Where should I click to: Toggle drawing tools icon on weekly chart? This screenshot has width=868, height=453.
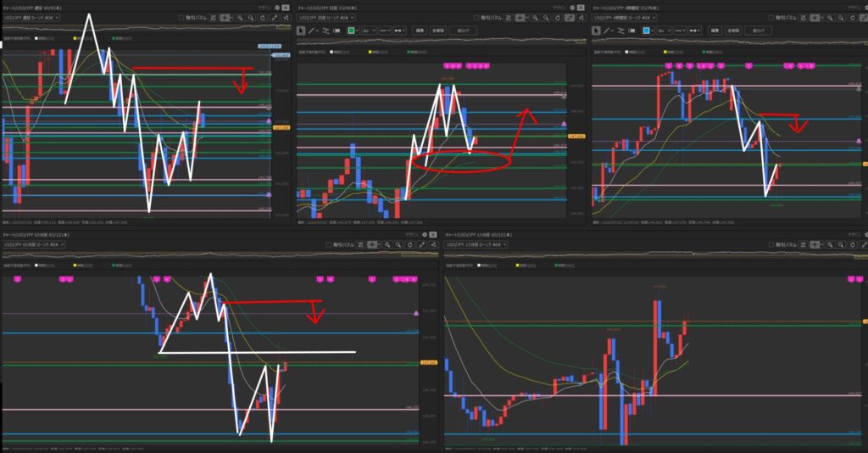(274, 18)
